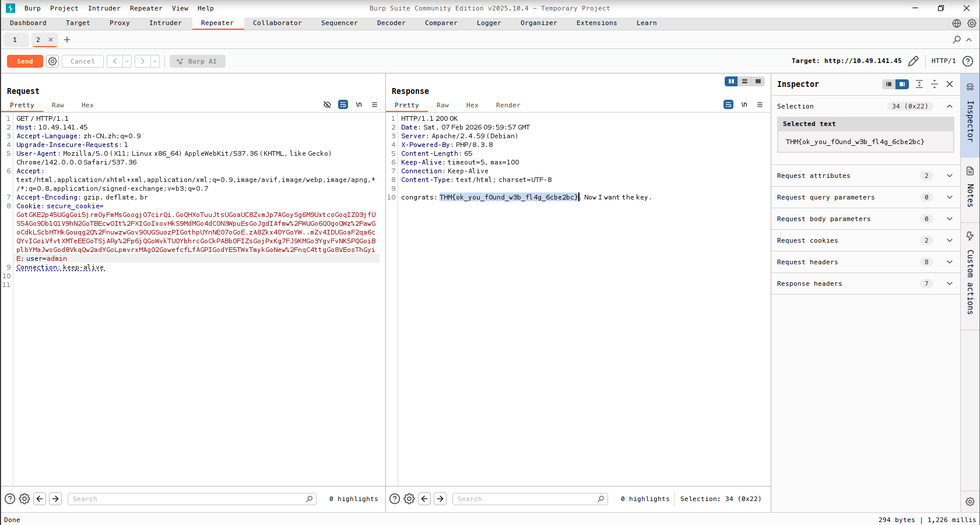Open Repeater help question mark icon
This screenshot has height=525, width=980.
pos(968,61)
